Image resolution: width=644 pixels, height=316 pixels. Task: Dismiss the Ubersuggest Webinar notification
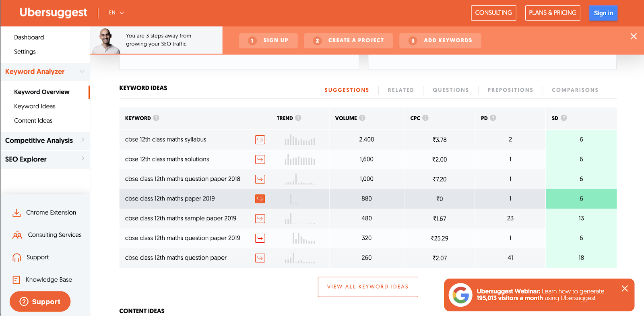625,289
